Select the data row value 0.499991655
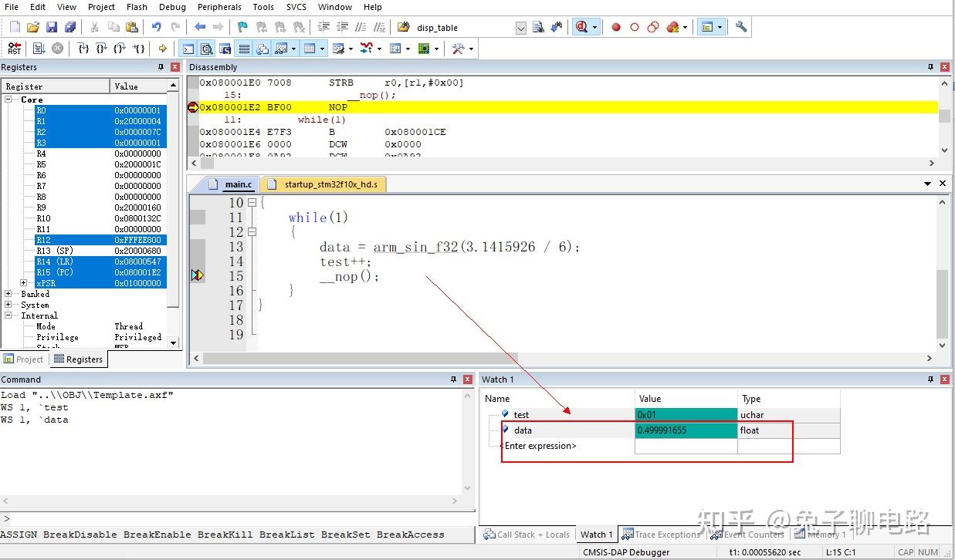Viewport: 955px width, 560px height. [x=686, y=430]
